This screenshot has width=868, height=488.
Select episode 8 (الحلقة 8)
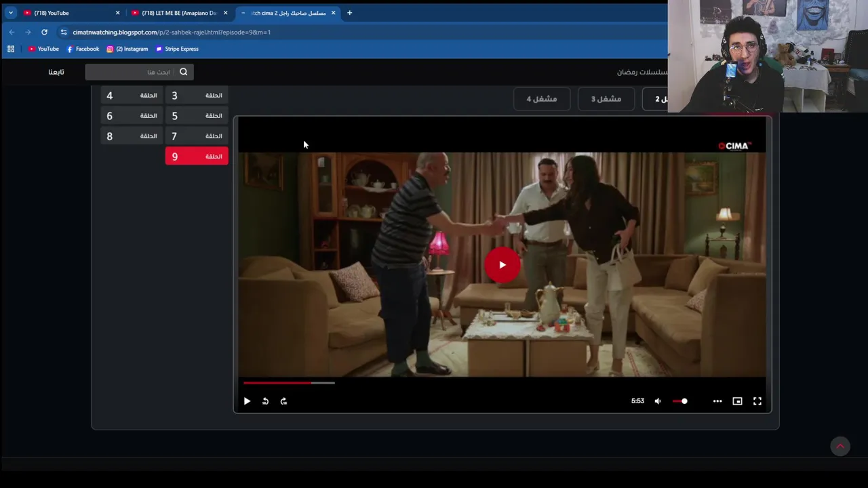pos(132,136)
